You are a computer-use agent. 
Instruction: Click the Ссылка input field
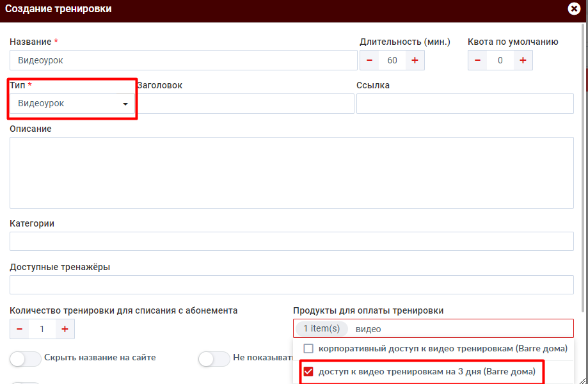465,104
